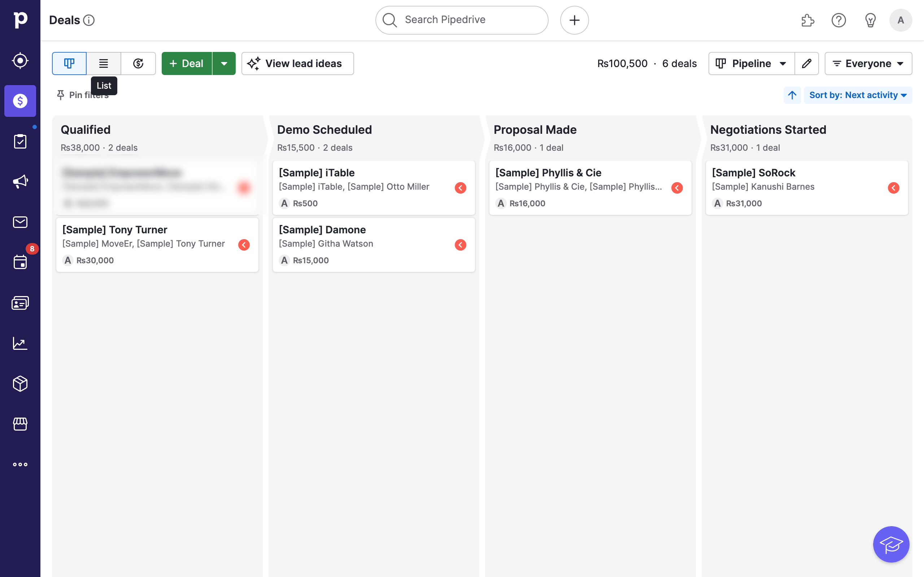Image resolution: width=924 pixels, height=577 pixels.
Task: Click overdue activity indicator on SoRock deal
Action: tap(893, 188)
